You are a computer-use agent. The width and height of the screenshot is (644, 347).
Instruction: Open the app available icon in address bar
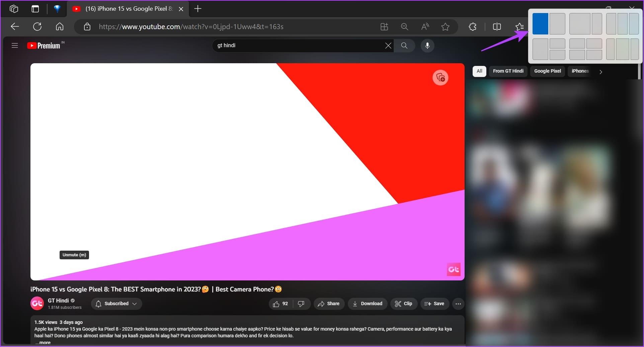tap(384, 27)
